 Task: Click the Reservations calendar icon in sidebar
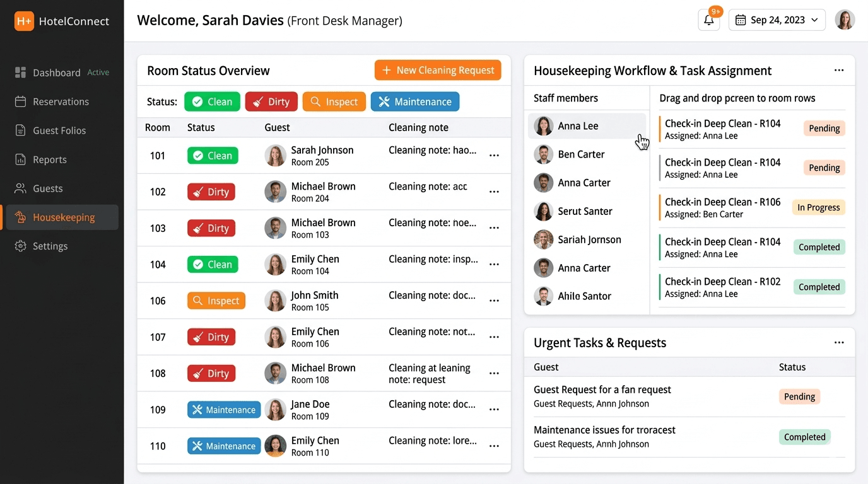[x=21, y=101]
